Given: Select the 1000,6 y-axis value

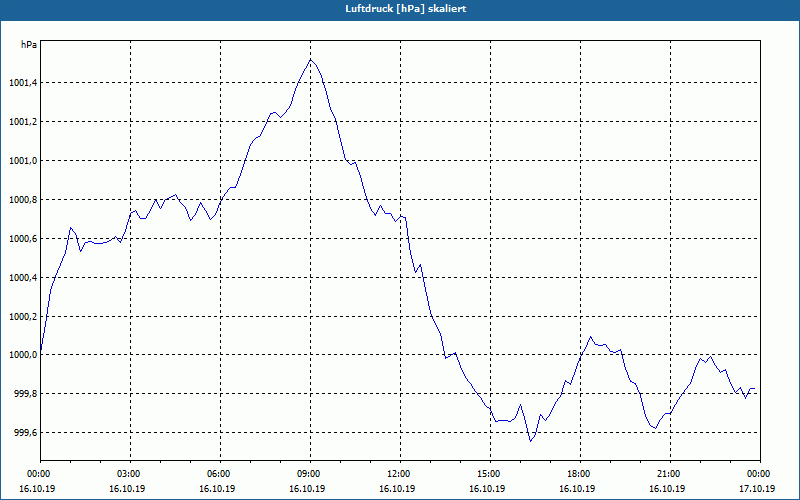Looking at the screenshot, I should tap(23, 238).
